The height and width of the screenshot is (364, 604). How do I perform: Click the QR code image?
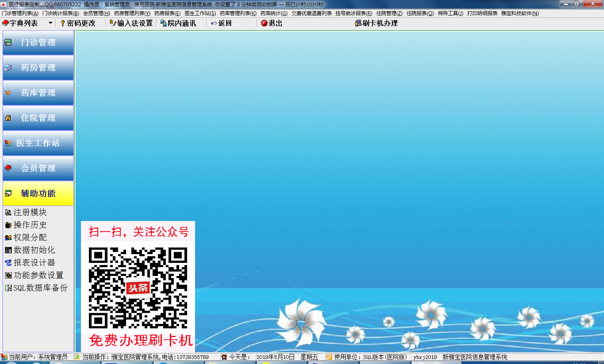click(x=138, y=288)
